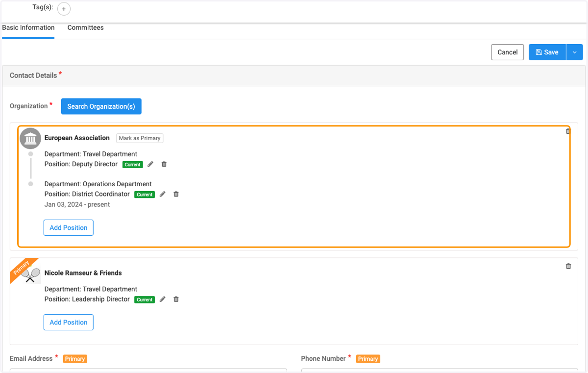The height and width of the screenshot is (373, 588).
Task: Click European Association institution icon
Action: point(30,139)
